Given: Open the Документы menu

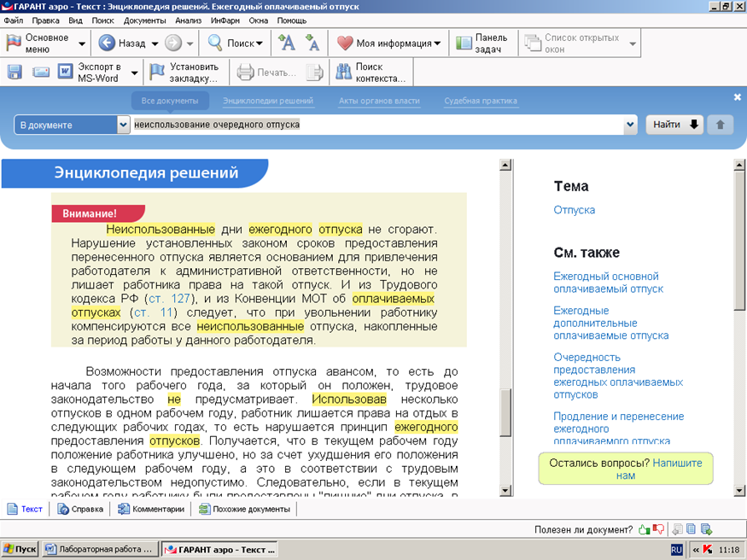Looking at the screenshot, I should [145, 20].
